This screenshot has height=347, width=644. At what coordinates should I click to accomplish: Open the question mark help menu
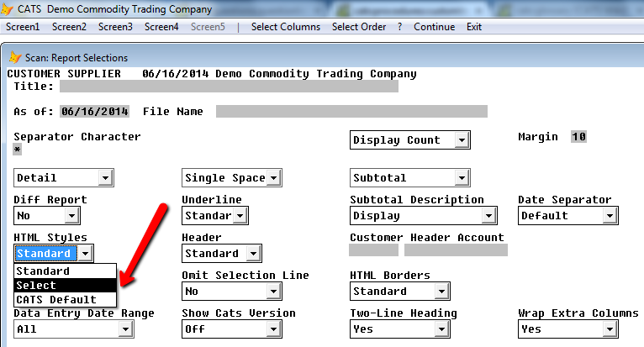399,27
